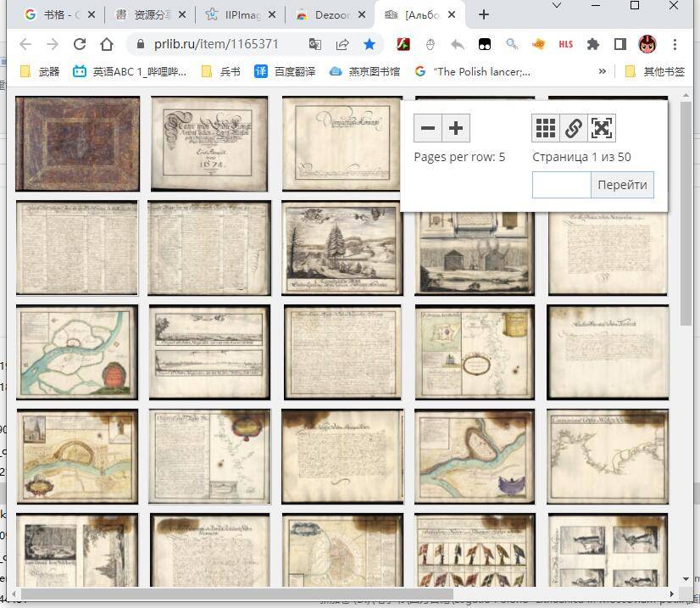This screenshot has width=700, height=608.
Task: Click the Перейти button
Action: coord(622,185)
